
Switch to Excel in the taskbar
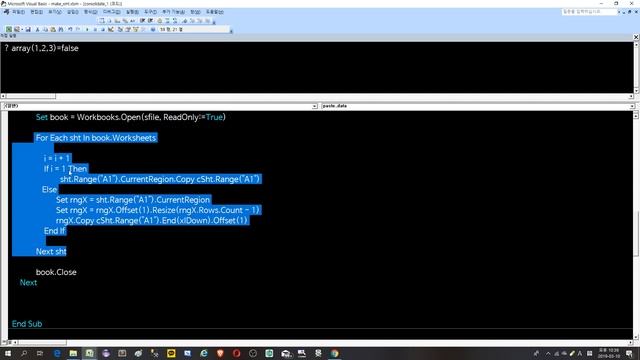tap(89, 353)
